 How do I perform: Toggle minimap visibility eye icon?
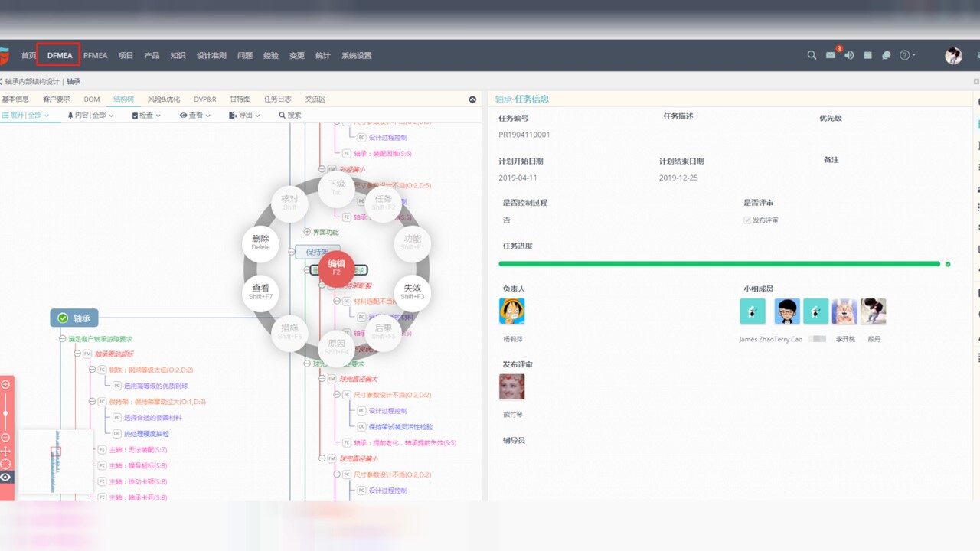pos(5,477)
